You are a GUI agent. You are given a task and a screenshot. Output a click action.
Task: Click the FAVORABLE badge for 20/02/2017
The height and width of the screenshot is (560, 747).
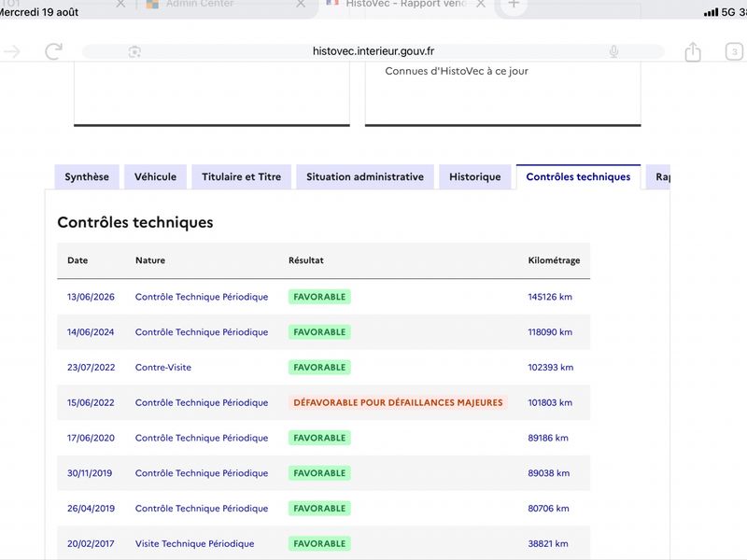pyautogui.click(x=319, y=543)
